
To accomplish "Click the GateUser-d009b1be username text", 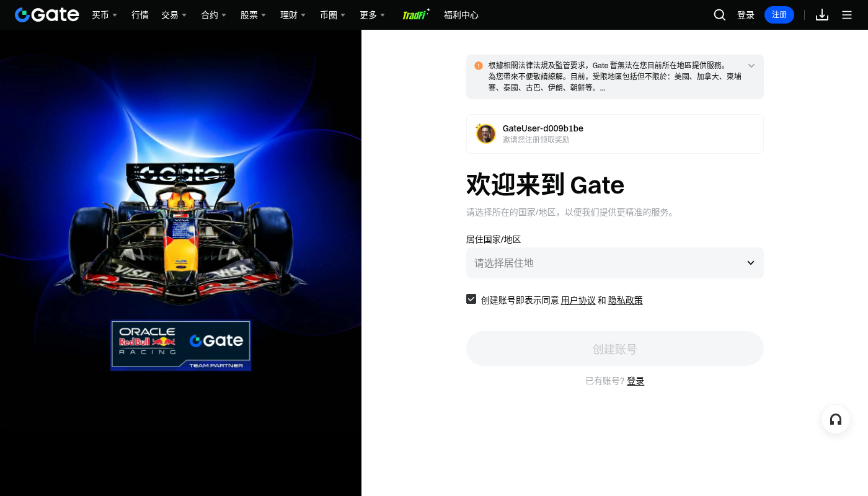I will 543,128.
